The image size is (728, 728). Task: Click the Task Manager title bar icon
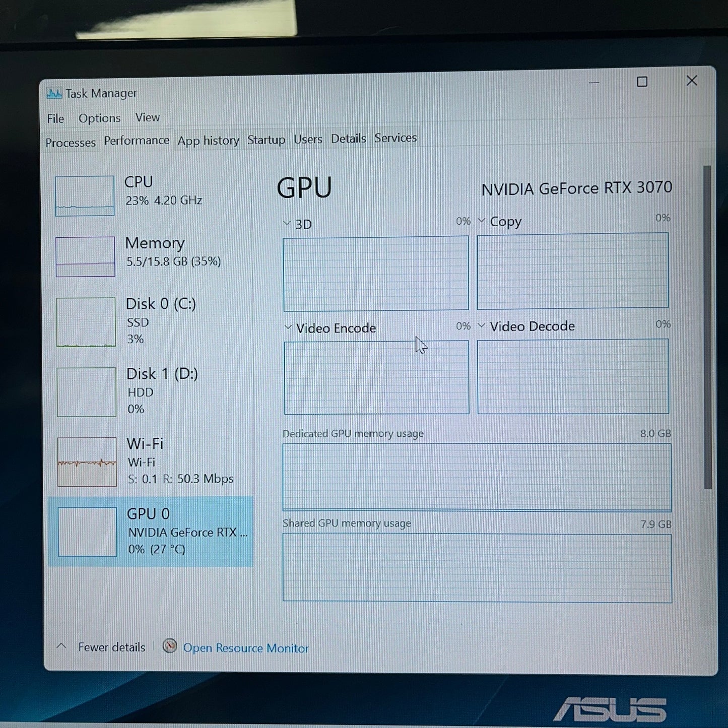tap(54, 94)
